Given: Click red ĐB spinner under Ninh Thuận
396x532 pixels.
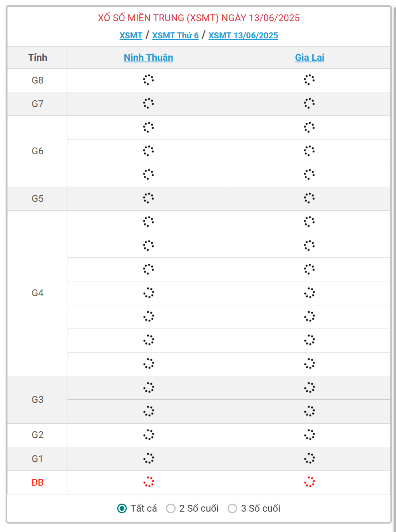Looking at the screenshot, I should [x=148, y=482].
